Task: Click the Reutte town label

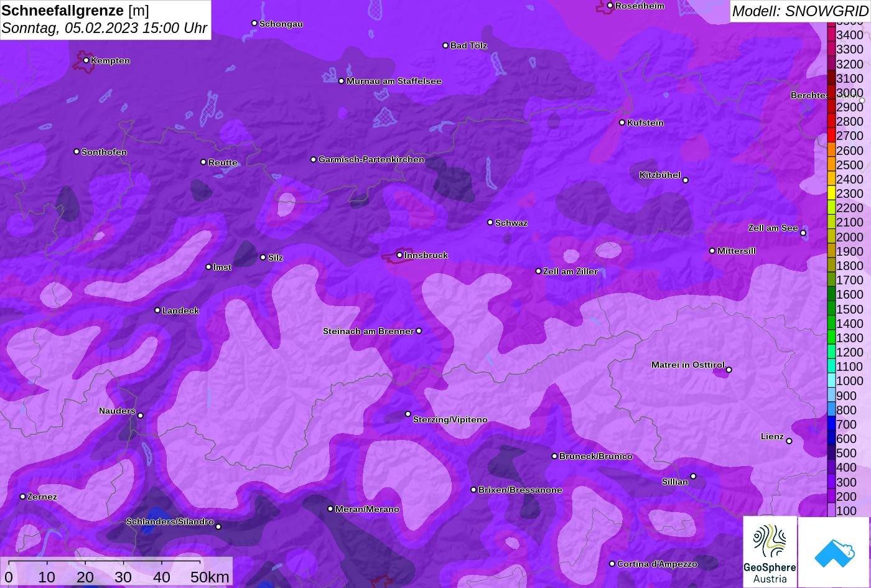Action: (x=223, y=162)
